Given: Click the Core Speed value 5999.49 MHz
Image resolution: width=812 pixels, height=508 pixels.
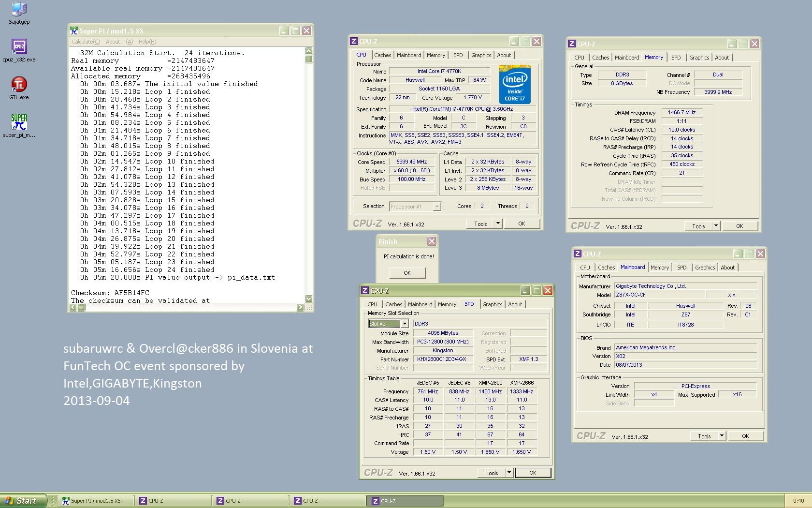Looking at the screenshot, I should [x=412, y=162].
